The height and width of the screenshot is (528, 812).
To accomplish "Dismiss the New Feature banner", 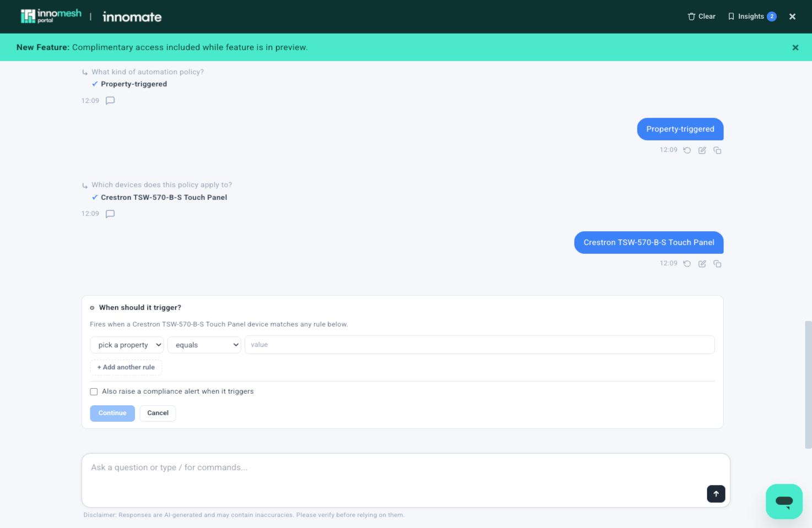I will pos(795,47).
